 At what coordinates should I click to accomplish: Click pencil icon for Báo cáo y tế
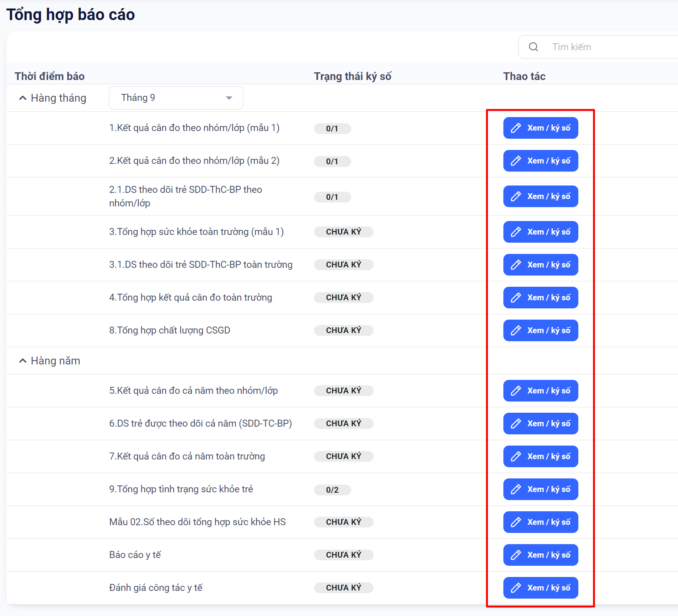point(516,555)
